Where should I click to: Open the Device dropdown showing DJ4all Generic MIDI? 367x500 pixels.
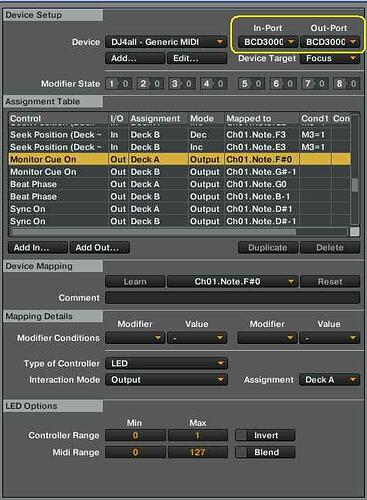(x=166, y=42)
